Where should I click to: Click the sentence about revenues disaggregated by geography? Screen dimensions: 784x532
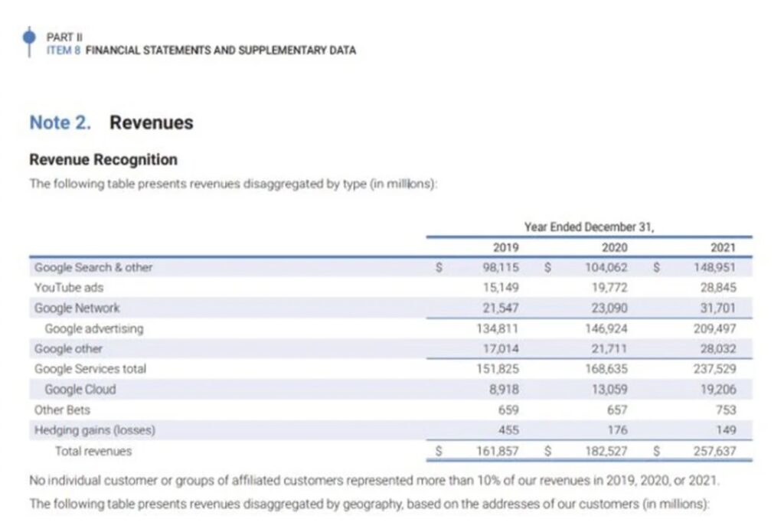click(370, 504)
